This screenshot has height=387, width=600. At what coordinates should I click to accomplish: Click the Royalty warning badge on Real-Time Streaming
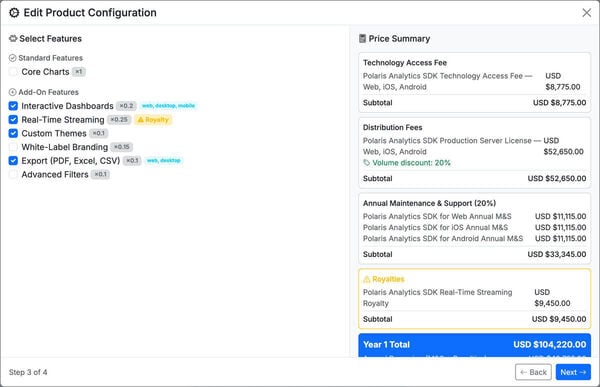point(153,120)
